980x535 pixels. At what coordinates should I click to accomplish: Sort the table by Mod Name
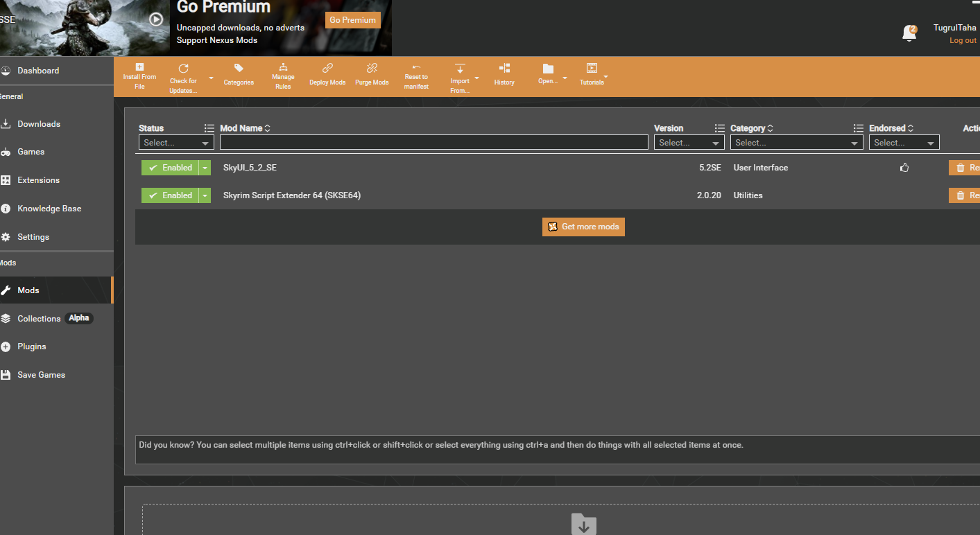(245, 128)
